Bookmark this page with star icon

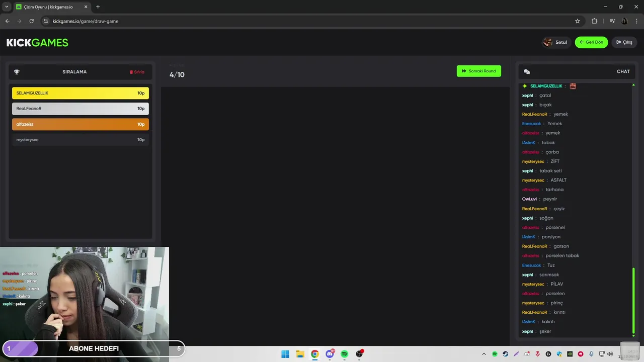[x=578, y=21]
